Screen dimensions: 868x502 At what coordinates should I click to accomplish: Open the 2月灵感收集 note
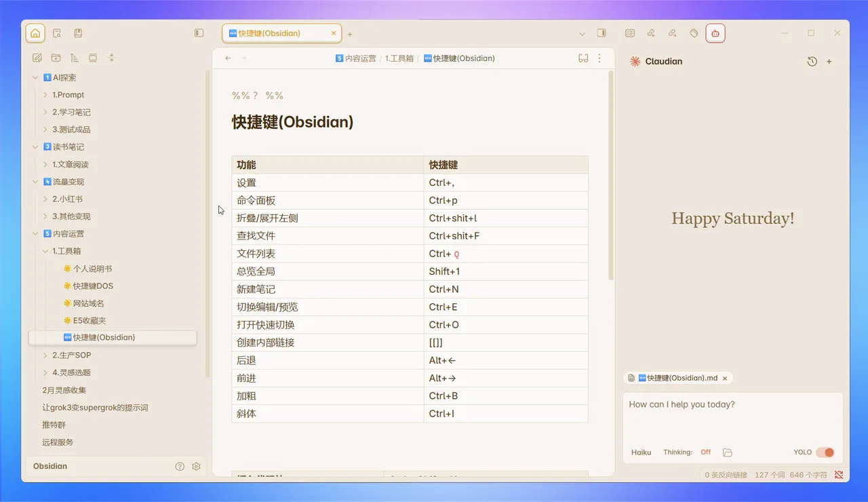[64, 390]
